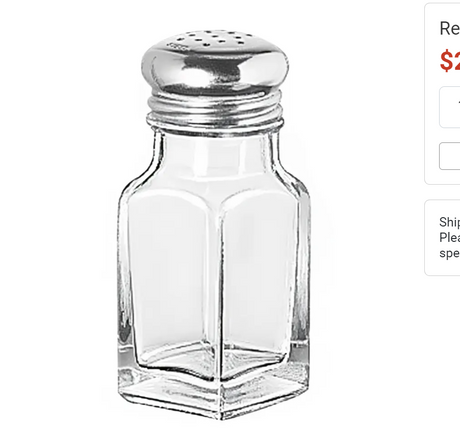460x431 pixels.
Task: Select the heading above the price
Action: [x=450, y=28]
